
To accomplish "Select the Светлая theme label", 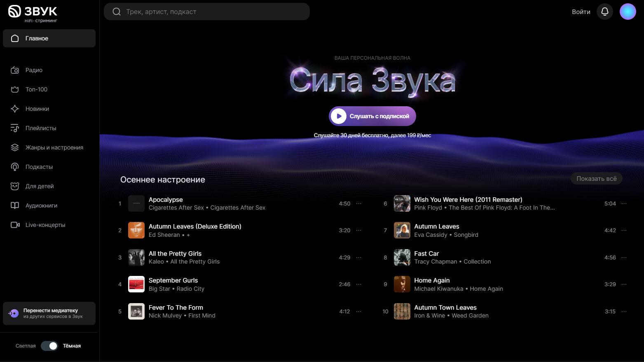I will point(26,346).
